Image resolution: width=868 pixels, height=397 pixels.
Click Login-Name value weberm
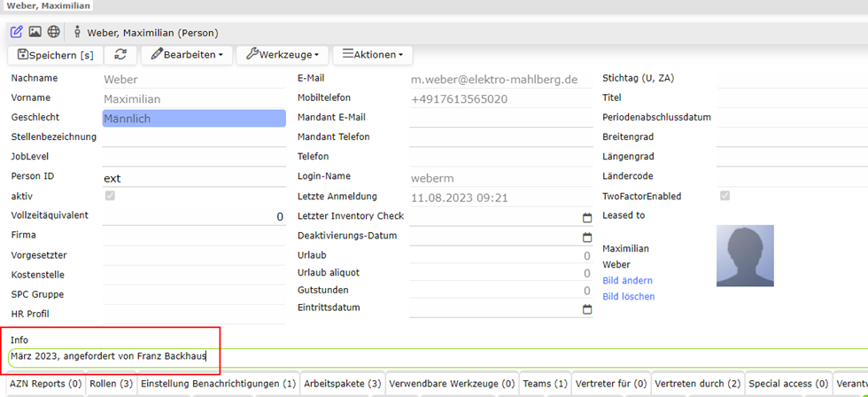tap(501, 179)
